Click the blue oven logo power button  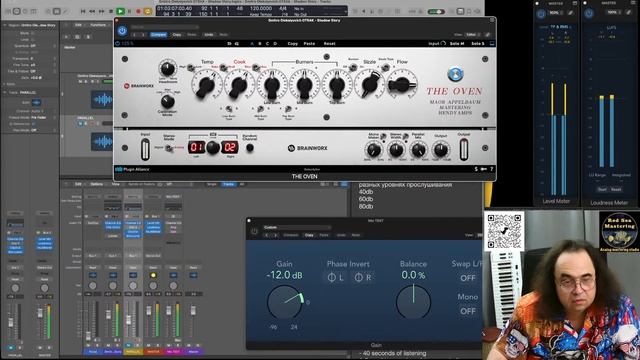click(455, 74)
